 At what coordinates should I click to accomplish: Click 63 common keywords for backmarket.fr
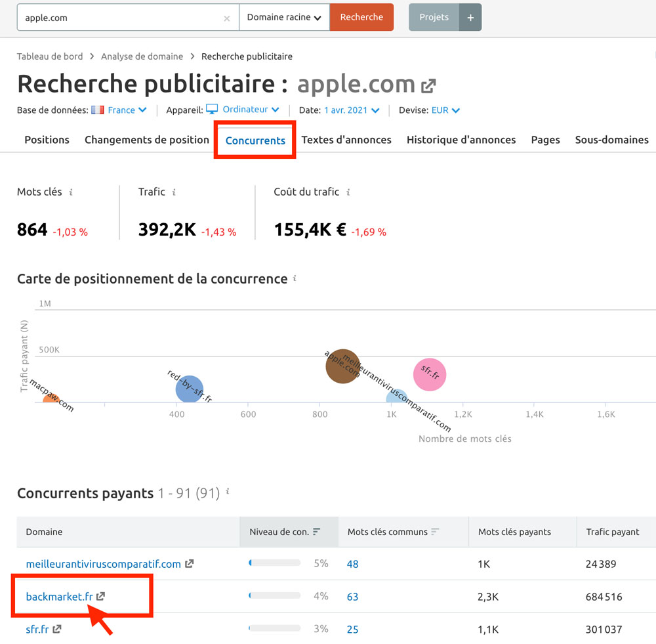point(353,597)
